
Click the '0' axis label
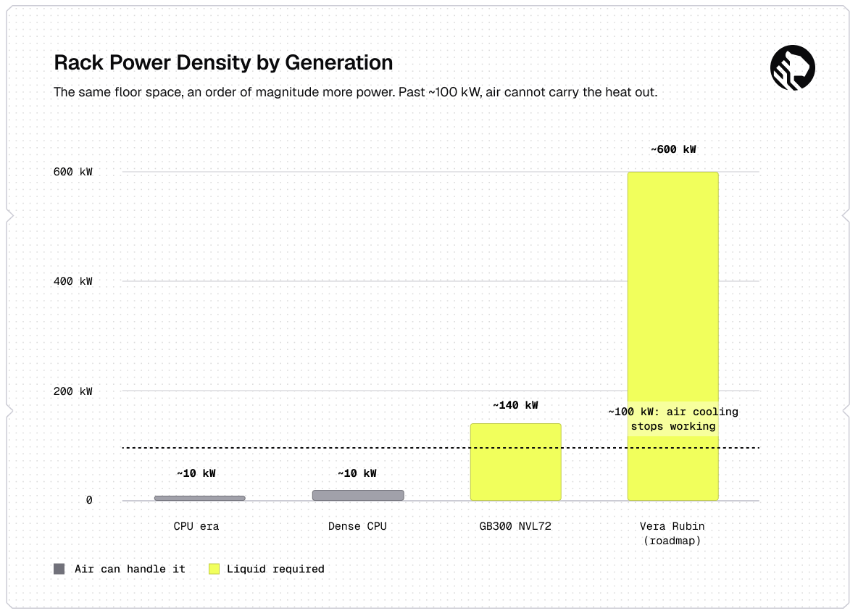89,500
